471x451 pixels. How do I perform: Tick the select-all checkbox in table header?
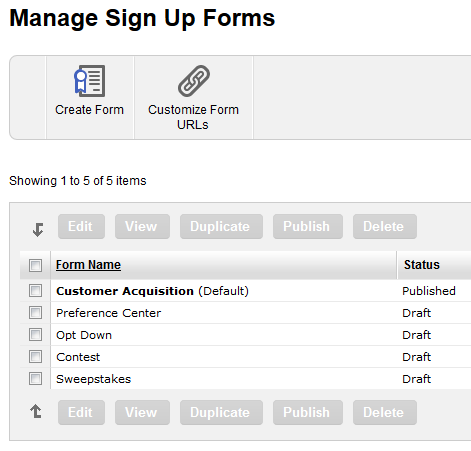pyautogui.click(x=35, y=265)
